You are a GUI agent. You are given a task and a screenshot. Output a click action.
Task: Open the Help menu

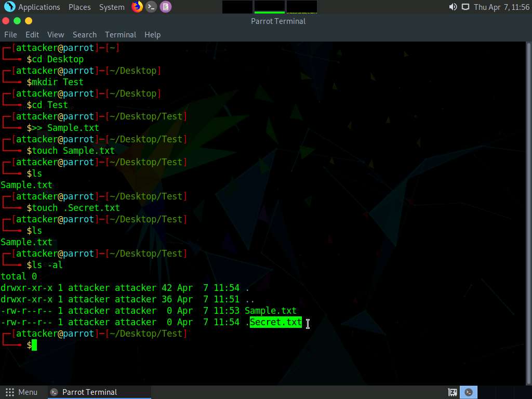click(x=152, y=34)
